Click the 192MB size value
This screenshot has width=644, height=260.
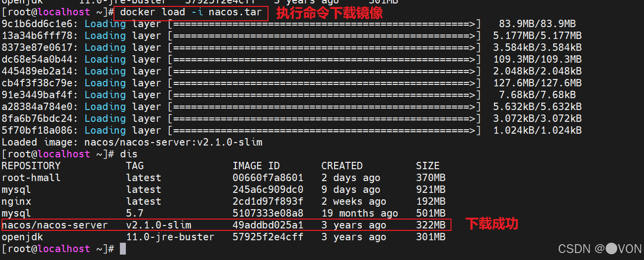coord(431,201)
